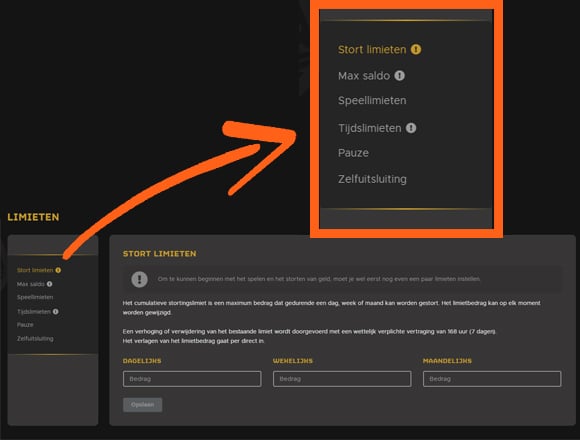Click the Dagelijks Bedrag input field
This screenshot has width=580, height=440.
click(x=192, y=379)
